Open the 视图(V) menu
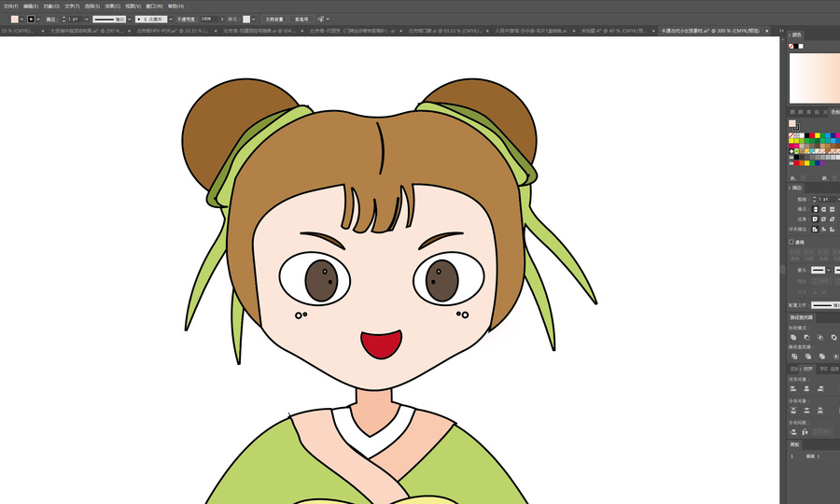 tap(133, 7)
